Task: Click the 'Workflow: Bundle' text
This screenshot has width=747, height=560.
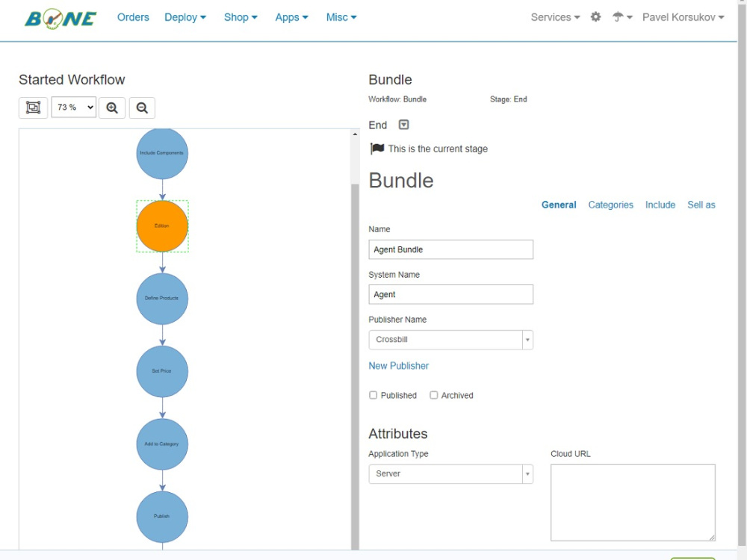Action: tap(397, 99)
